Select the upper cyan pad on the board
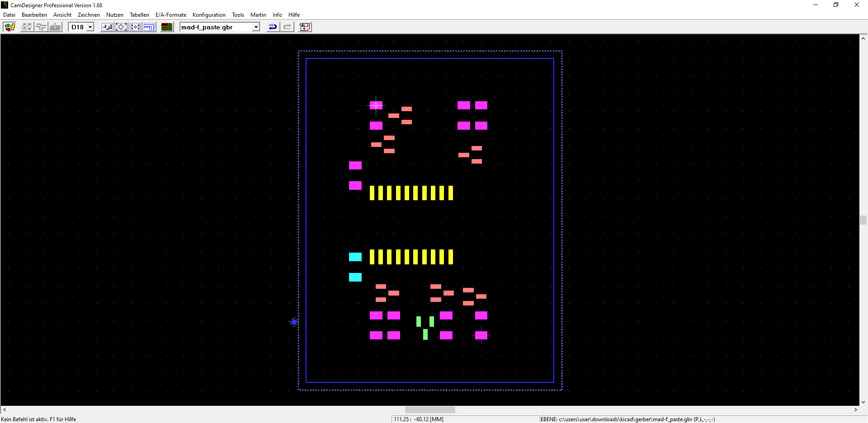 pyautogui.click(x=355, y=257)
